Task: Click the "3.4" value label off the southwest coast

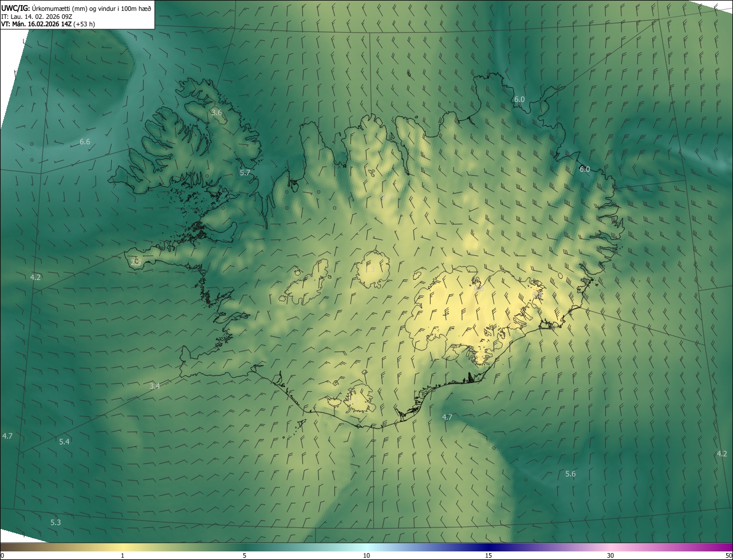Action: (155, 386)
